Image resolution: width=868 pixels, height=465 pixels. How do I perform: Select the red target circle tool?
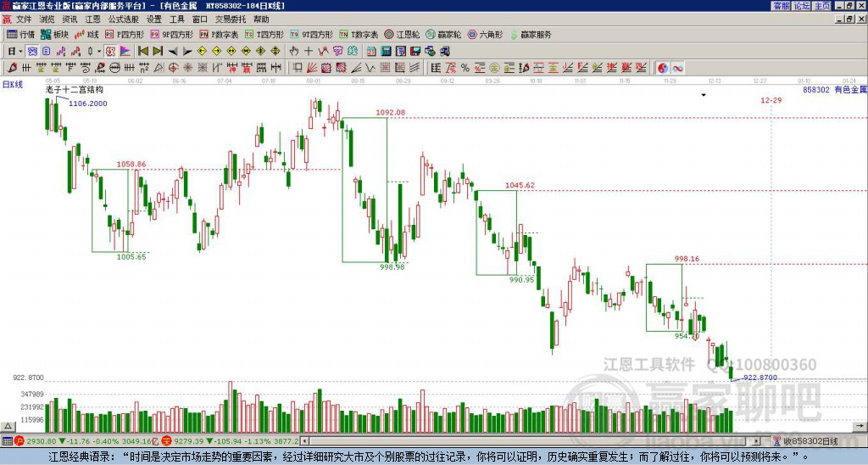(173, 68)
